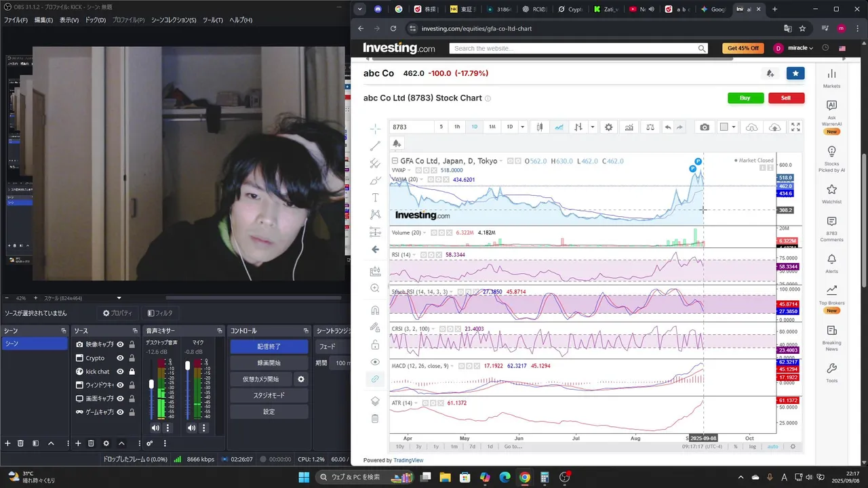
Task: Add a new source in OBS
Action: click(x=78, y=443)
